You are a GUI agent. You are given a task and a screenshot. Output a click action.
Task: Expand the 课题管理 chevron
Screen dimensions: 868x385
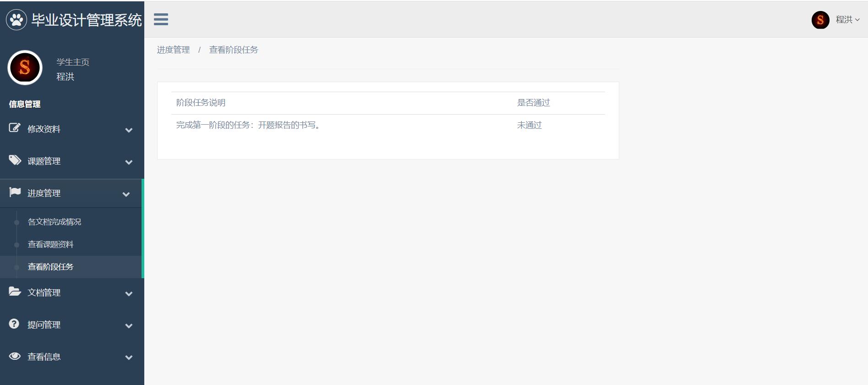(x=129, y=162)
